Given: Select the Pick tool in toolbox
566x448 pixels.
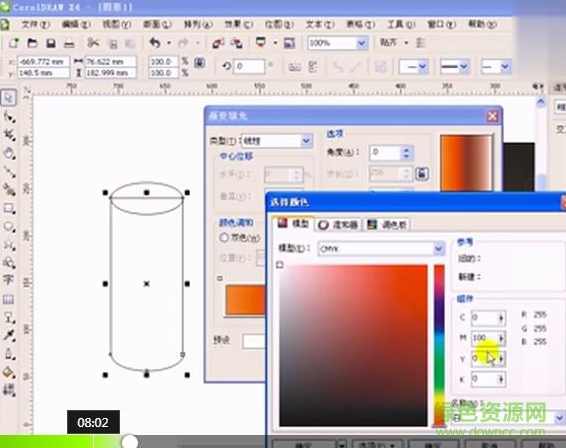Looking at the screenshot, I should pos(9,97).
